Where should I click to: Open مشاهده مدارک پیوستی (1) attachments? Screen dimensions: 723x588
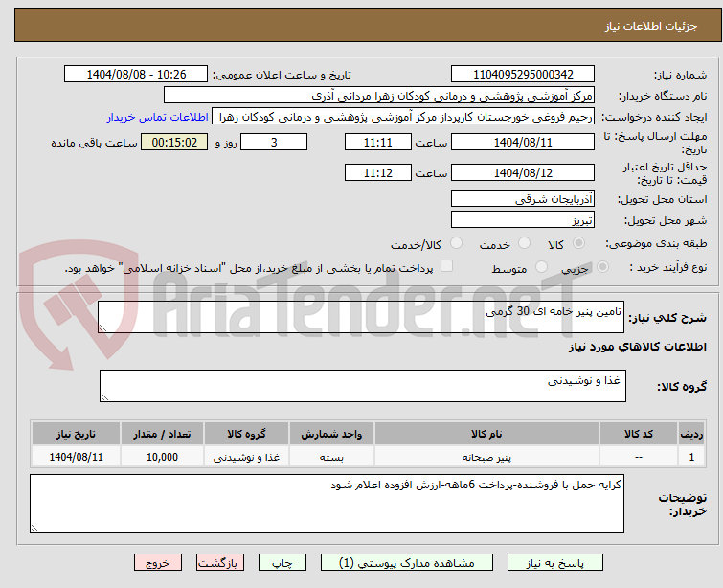coord(407,563)
